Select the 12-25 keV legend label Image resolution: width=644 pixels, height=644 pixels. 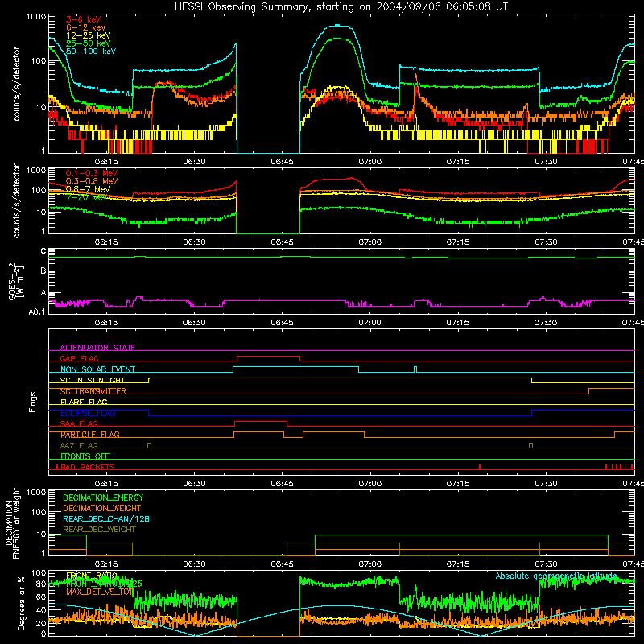click(x=89, y=35)
